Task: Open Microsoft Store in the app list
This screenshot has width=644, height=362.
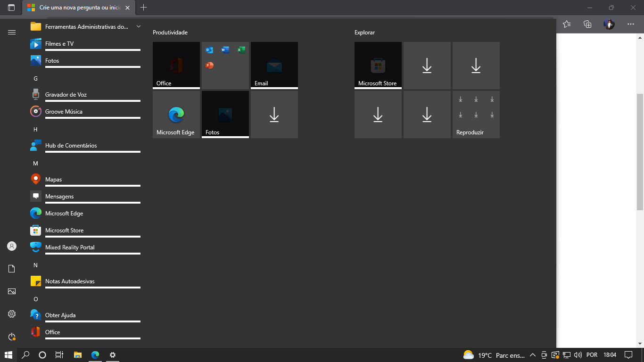Action: 85,230
